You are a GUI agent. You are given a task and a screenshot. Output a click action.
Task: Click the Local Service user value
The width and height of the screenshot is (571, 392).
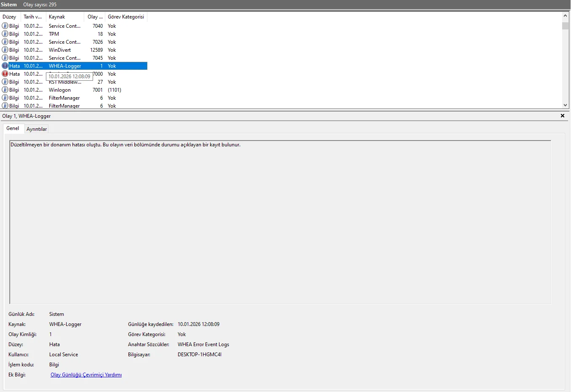(64, 355)
